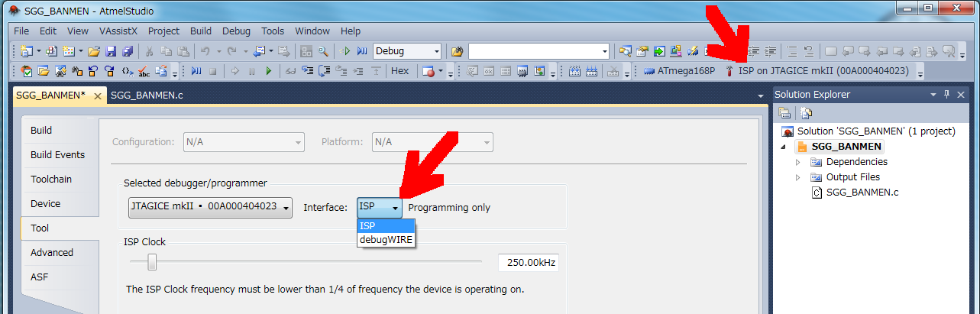980x314 pixels.
Task: Click the Pause debugging icon
Action: pyautogui.click(x=251, y=71)
